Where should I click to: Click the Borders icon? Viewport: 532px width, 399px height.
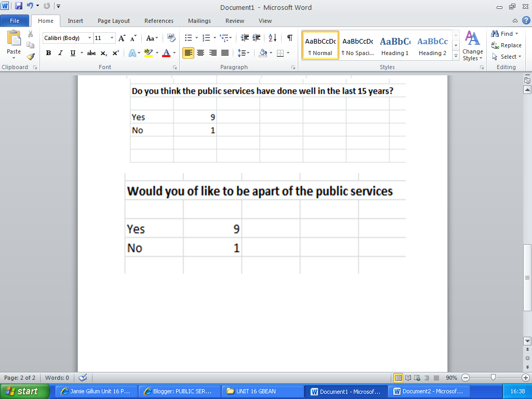point(280,53)
